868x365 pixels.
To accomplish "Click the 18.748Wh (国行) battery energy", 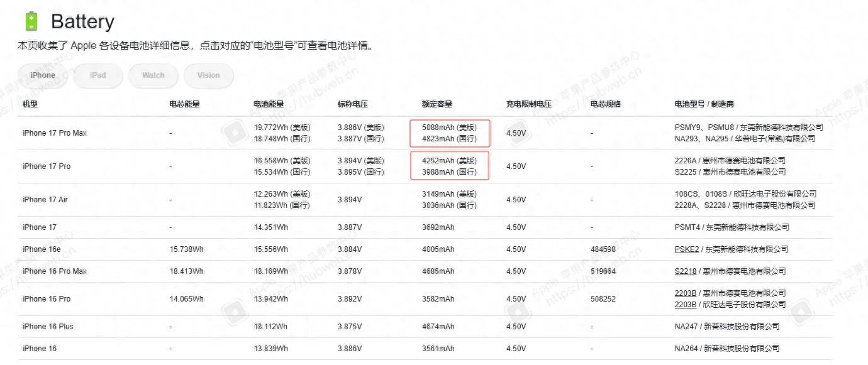I will tap(282, 139).
